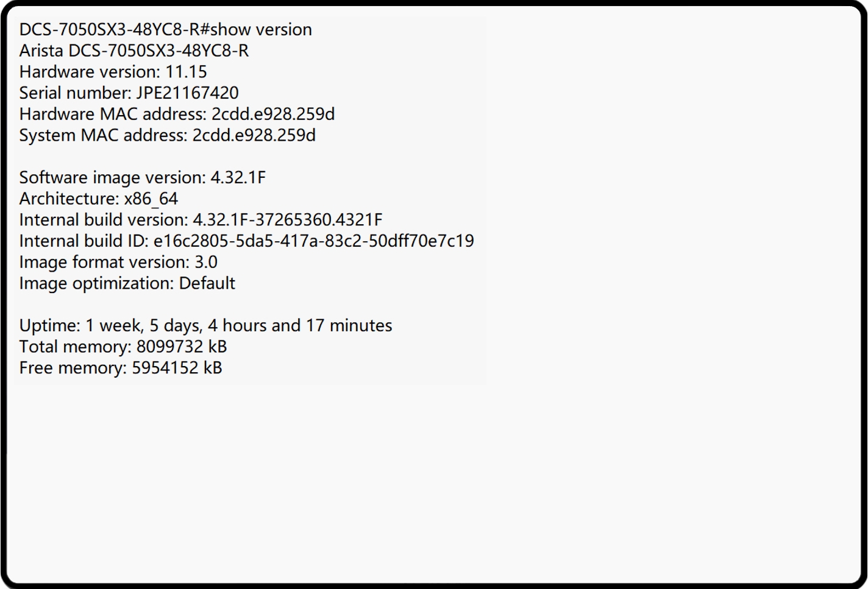Click the image optimization value Default
The height and width of the screenshot is (589, 868).
(x=207, y=283)
